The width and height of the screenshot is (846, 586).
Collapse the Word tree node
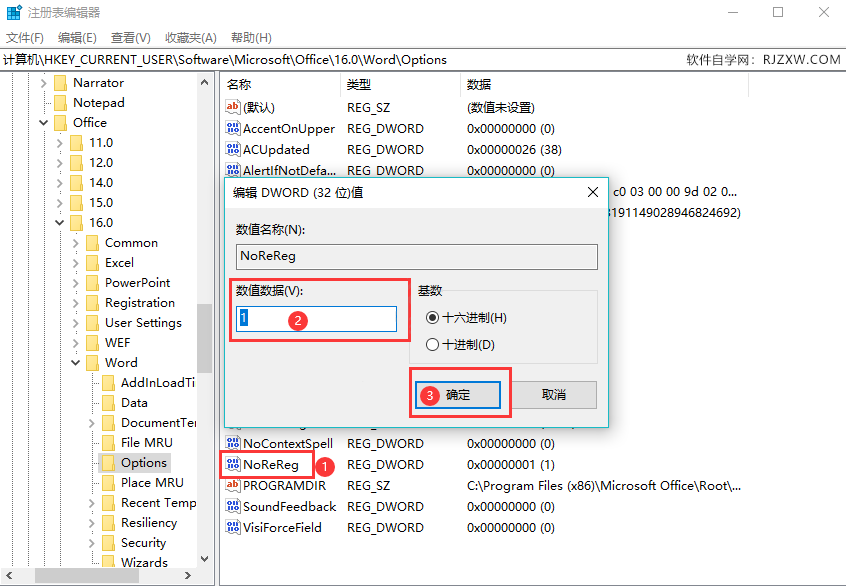click(75, 362)
